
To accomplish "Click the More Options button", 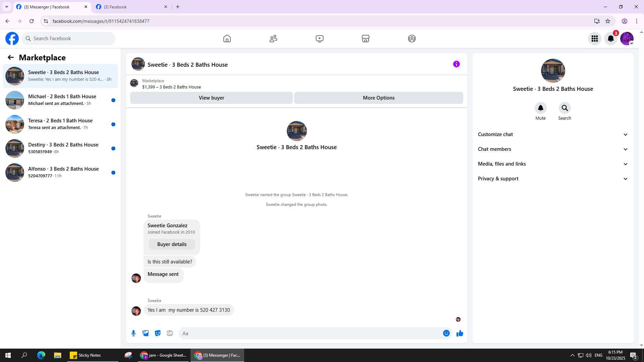I will click(x=378, y=98).
